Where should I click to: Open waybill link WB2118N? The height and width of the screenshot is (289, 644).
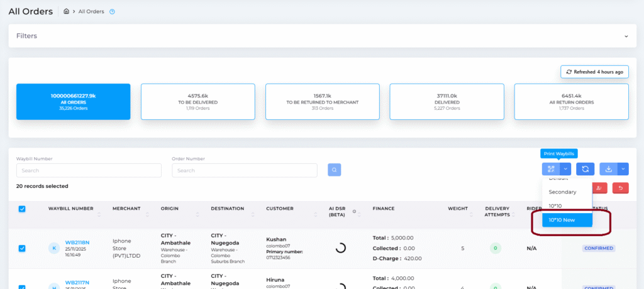[x=77, y=242]
